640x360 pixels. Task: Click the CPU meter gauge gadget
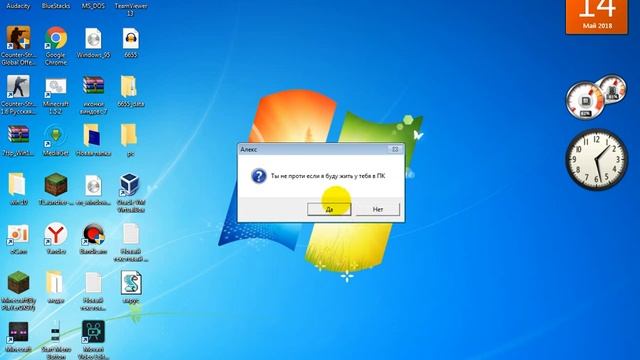click(x=585, y=100)
